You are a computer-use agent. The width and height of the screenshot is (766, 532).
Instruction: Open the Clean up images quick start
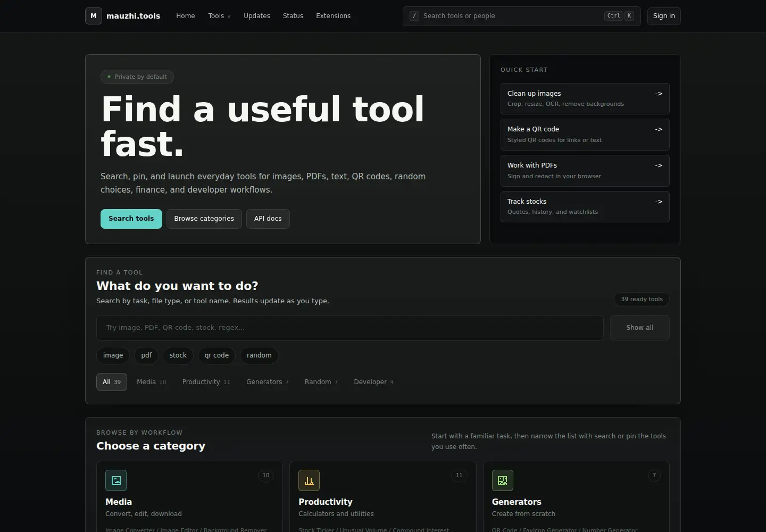[x=585, y=98]
